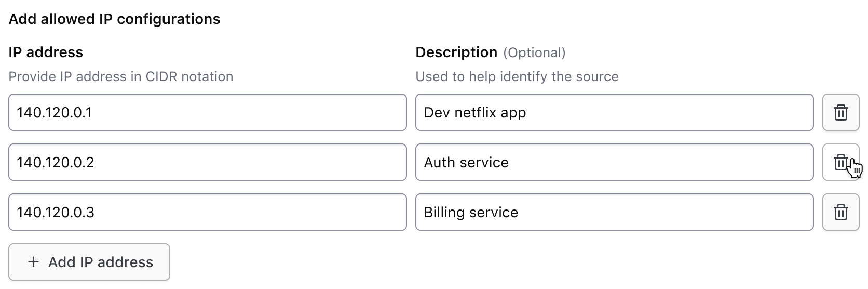Edit the Dev netflix app description field
Image resolution: width=868 pixels, height=289 pixels.
click(614, 112)
